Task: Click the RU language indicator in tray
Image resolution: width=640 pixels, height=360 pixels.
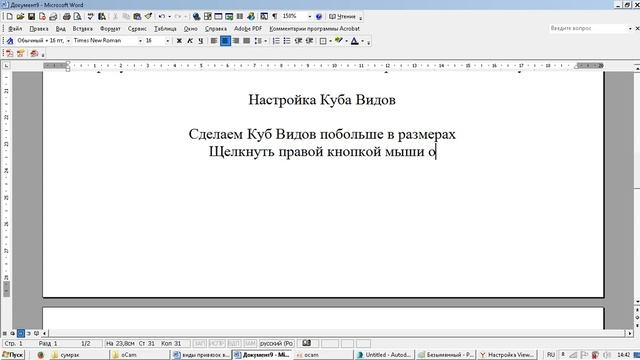Action: pos(551,355)
